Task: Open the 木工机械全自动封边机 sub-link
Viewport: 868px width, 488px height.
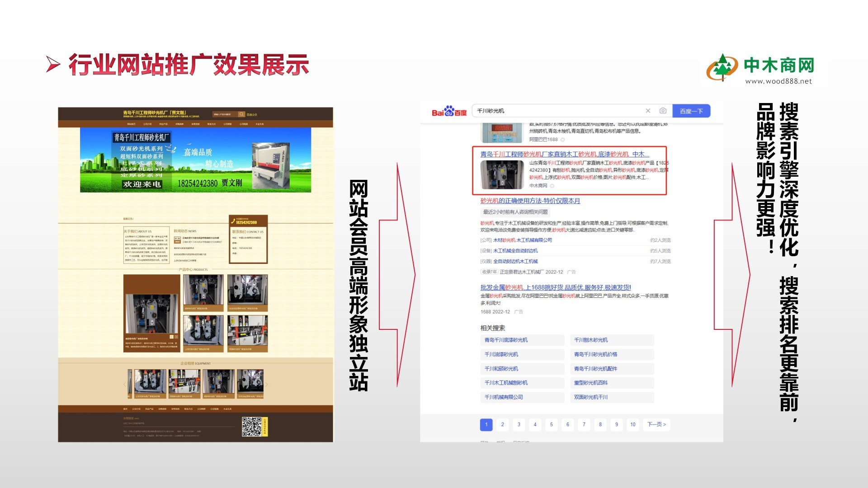Action: [515, 251]
